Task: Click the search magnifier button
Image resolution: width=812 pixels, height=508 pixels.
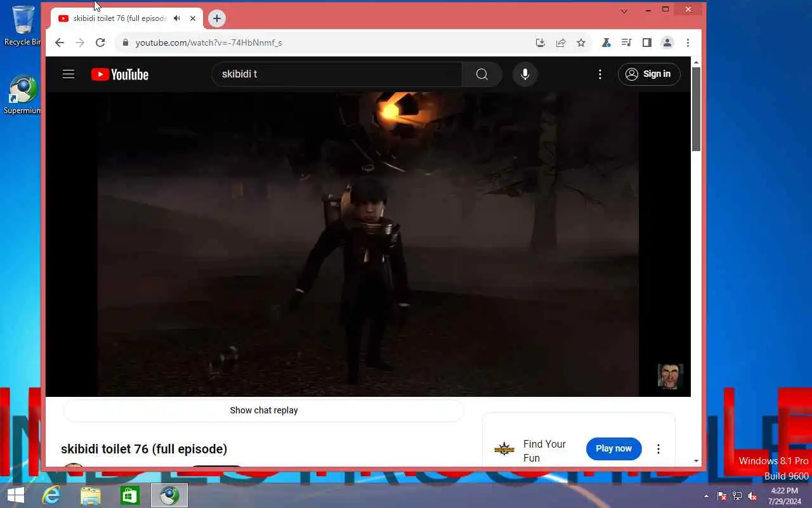Action: [x=482, y=74]
